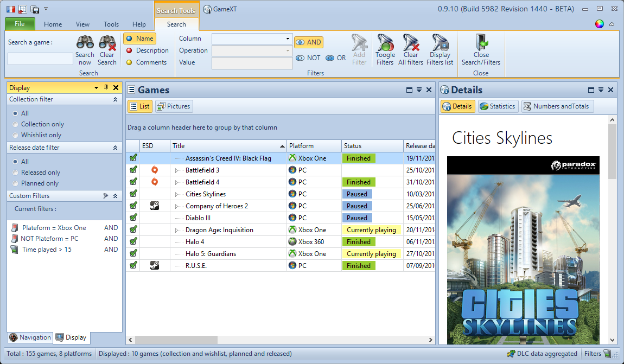624x364 pixels.
Task: Toggle the checkbox for Diablo III
Action: tap(133, 218)
